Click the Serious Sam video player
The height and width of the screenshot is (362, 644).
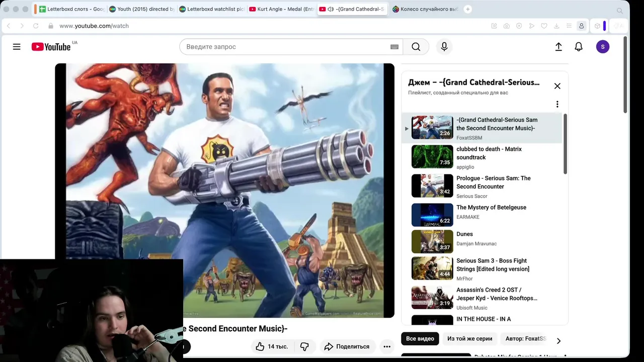(224, 190)
